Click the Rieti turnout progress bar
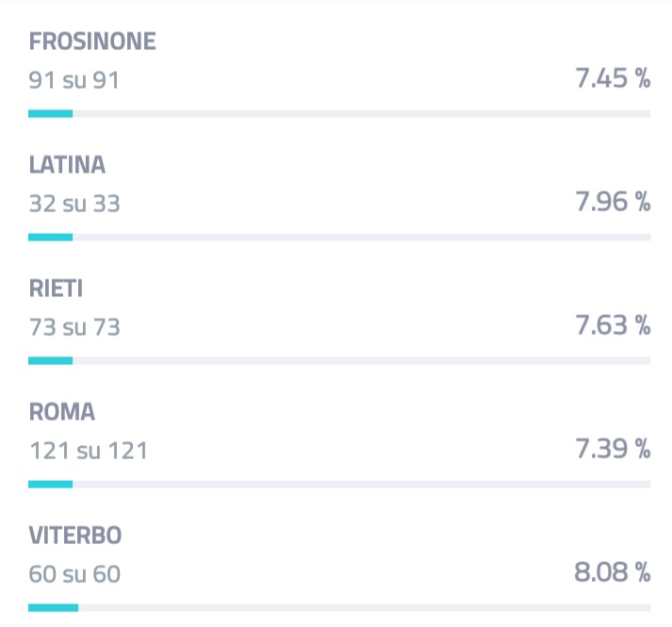Viewport: 672px width, 627px height. click(x=339, y=361)
